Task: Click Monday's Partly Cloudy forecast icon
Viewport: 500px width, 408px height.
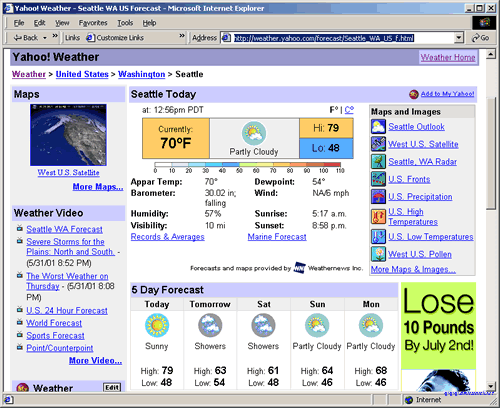Action: click(x=371, y=325)
